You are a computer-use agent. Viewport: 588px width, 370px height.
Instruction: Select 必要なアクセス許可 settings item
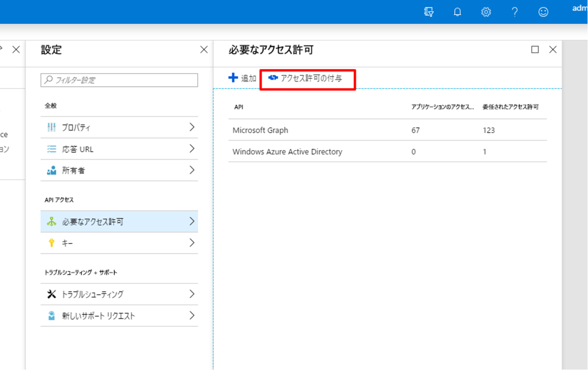pyautogui.click(x=119, y=222)
